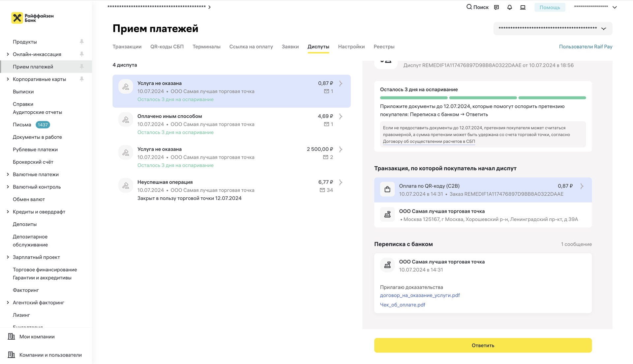Select the Диспуты tab

coord(318,46)
